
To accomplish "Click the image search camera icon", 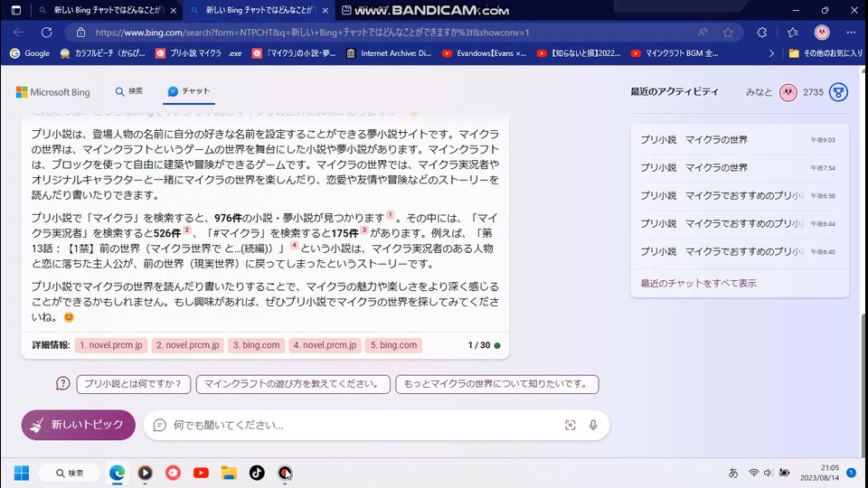I will click(571, 425).
